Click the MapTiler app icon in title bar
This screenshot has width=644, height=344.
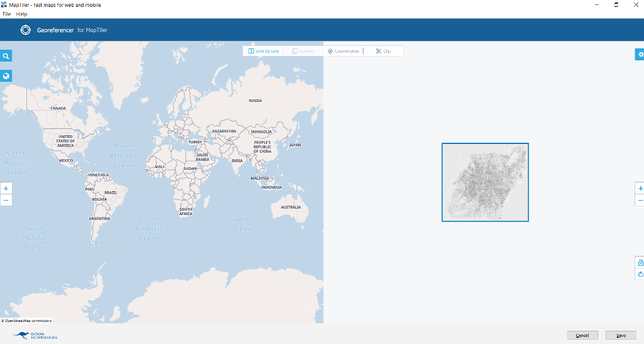click(4, 5)
